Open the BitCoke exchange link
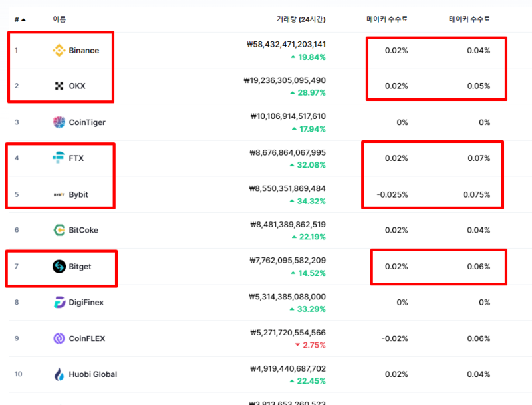 point(84,230)
